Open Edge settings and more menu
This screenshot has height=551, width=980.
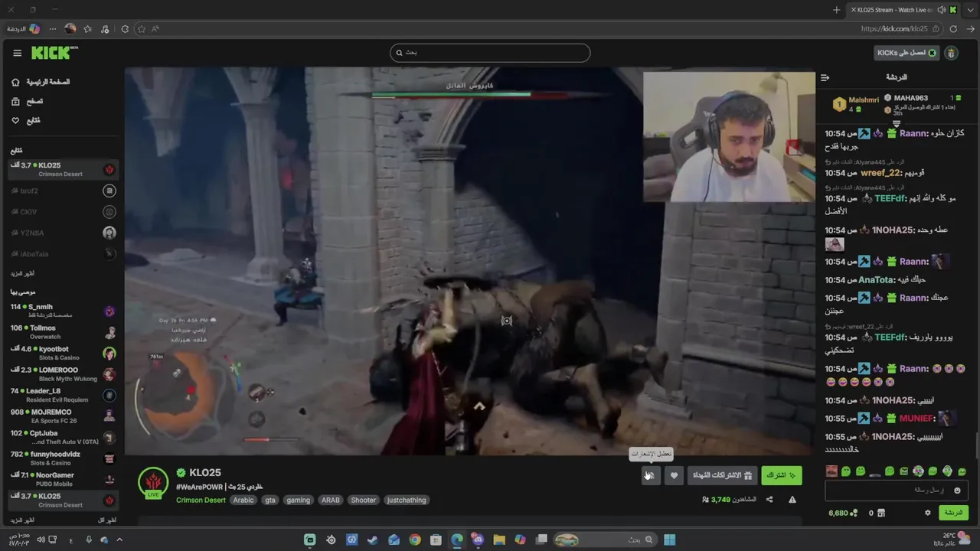[x=53, y=29]
